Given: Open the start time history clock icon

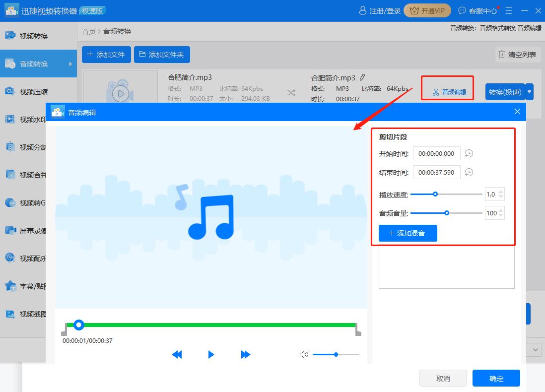Looking at the screenshot, I should point(469,153).
